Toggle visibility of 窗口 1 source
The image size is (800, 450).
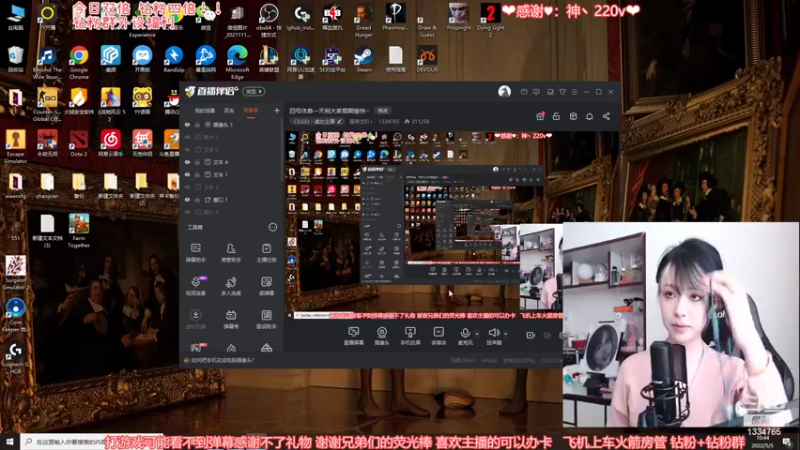click(188, 199)
